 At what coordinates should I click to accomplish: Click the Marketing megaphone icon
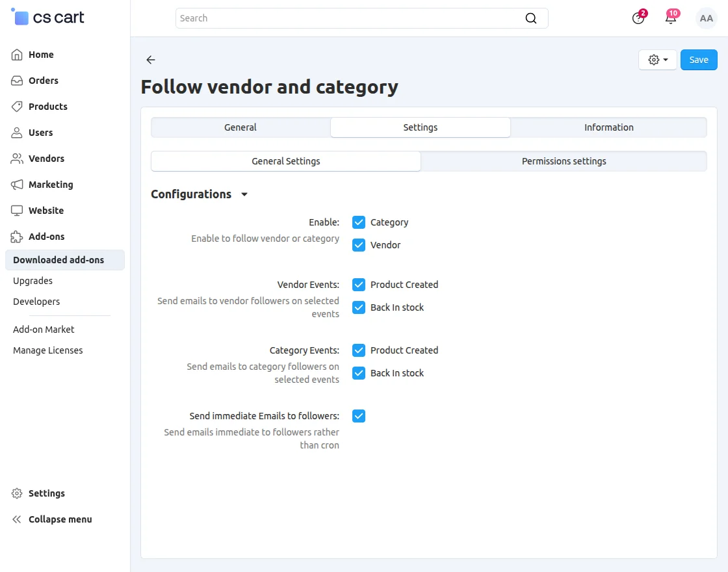pyautogui.click(x=17, y=185)
